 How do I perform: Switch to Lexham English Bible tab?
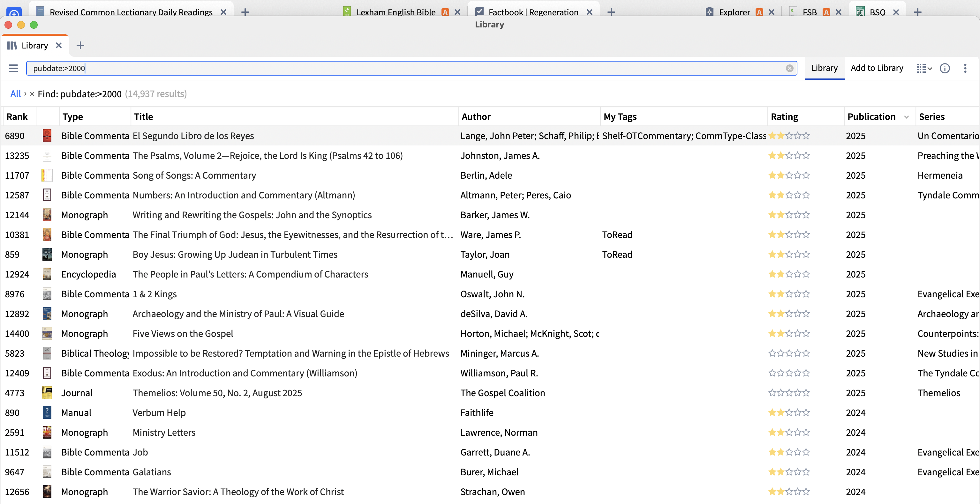(x=396, y=12)
